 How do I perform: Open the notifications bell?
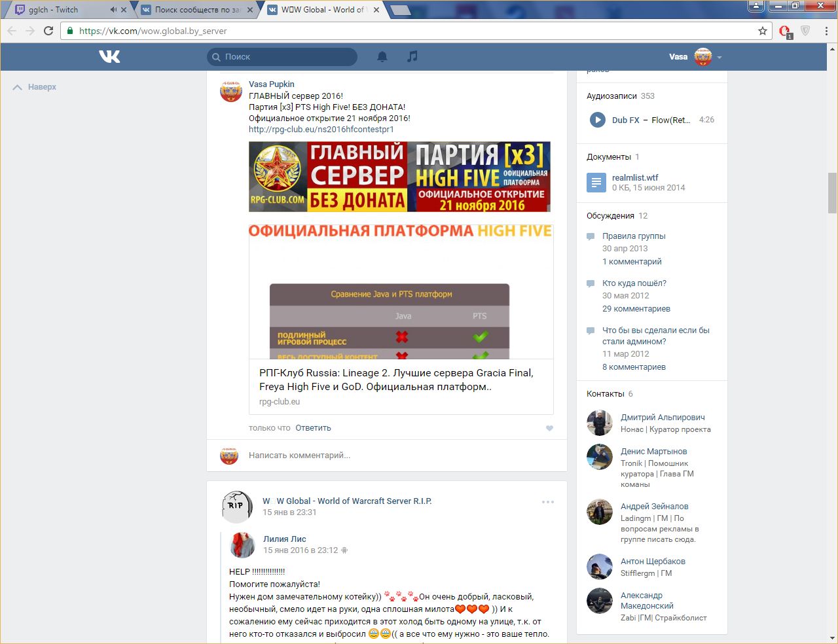(x=382, y=57)
